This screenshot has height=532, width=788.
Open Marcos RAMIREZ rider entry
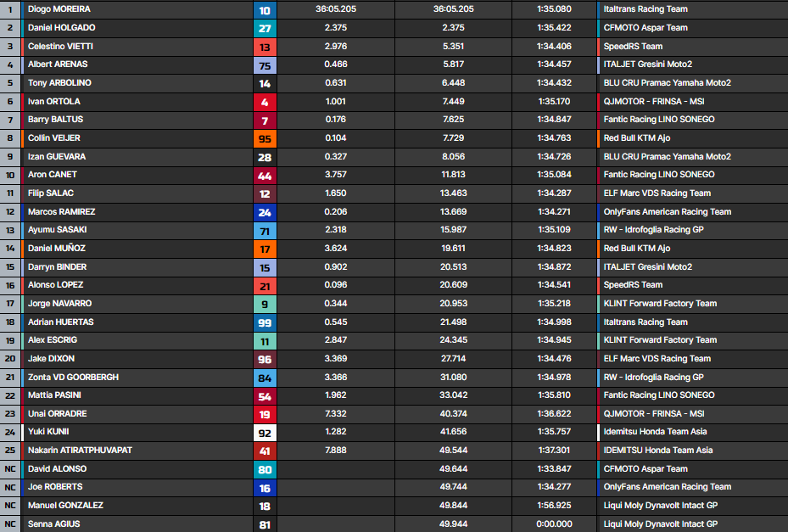point(61,212)
